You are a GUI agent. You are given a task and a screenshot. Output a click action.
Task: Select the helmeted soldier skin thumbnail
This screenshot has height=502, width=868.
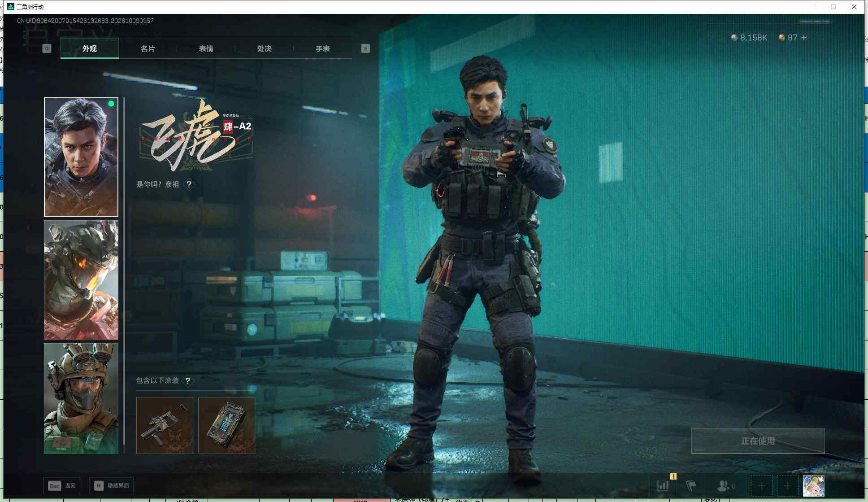(81, 399)
